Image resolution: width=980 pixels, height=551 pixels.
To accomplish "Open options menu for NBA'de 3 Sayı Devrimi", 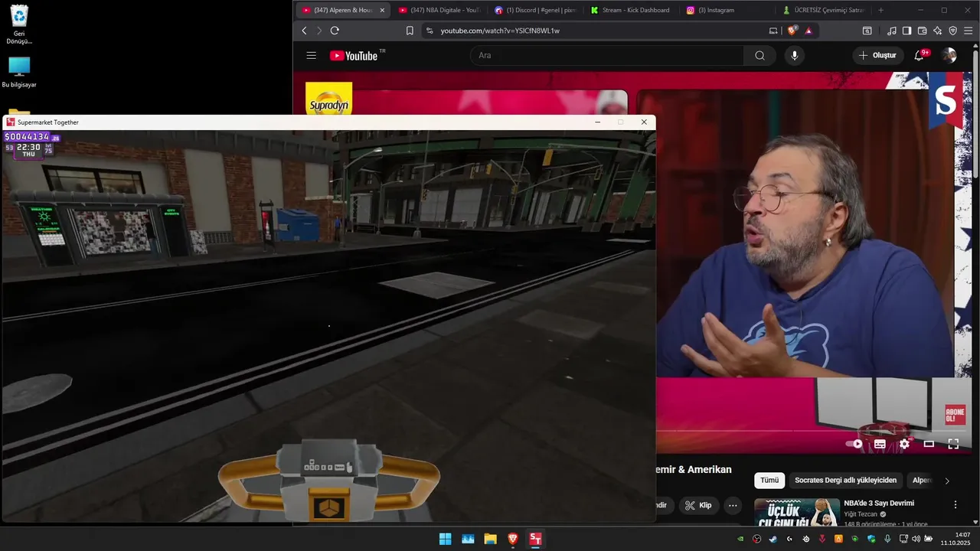I will point(955,504).
